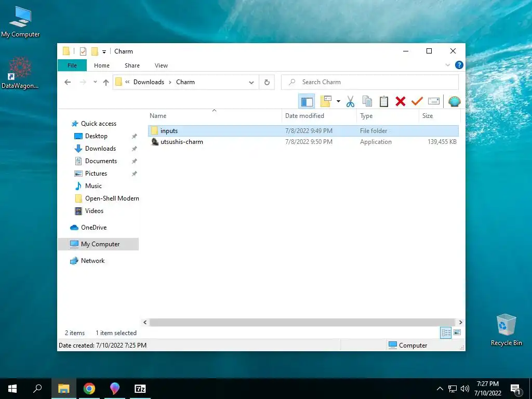Toggle the navigation pane toolbar button
The height and width of the screenshot is (399, 532).
pyautogui.click(x=307, y=101)
